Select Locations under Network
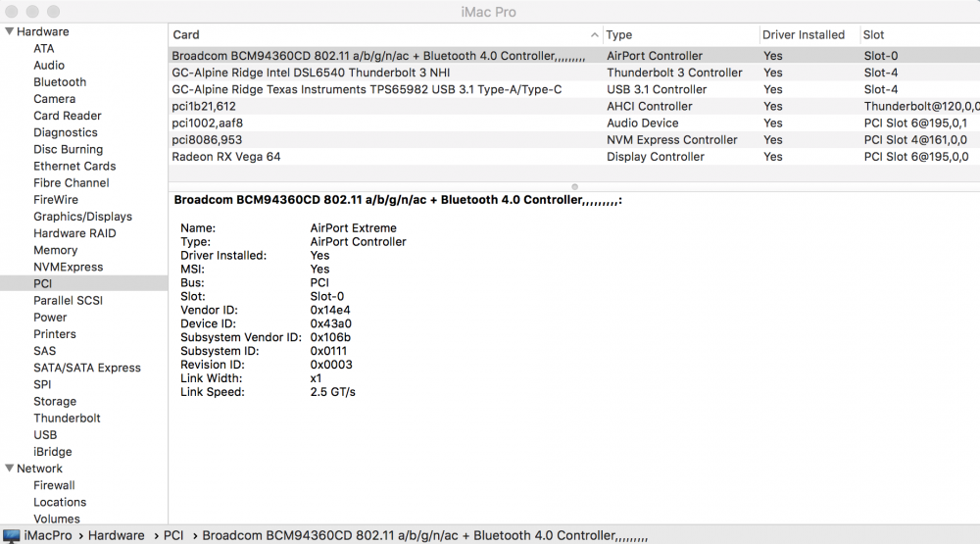Image resolution: width=980 pixels, height=544 pixels. 60,502
